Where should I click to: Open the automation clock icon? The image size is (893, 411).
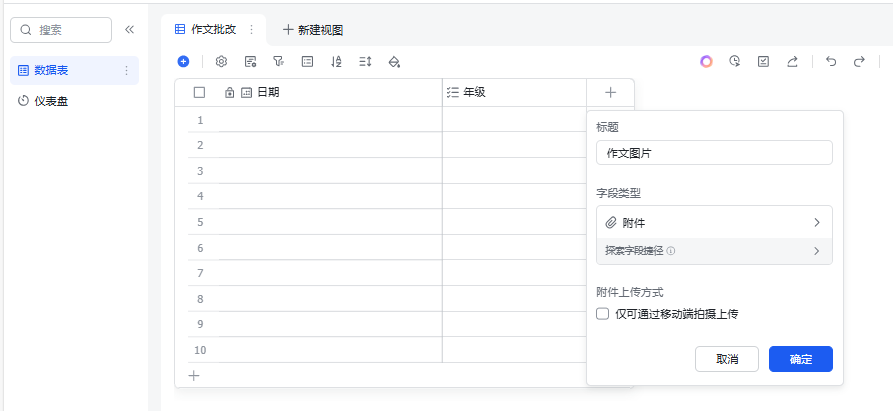pyautogui.click(x=735, y=61)
